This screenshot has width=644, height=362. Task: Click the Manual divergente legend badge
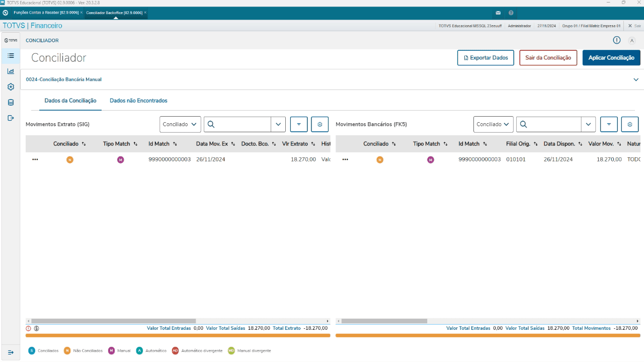(x=231, y=350)
